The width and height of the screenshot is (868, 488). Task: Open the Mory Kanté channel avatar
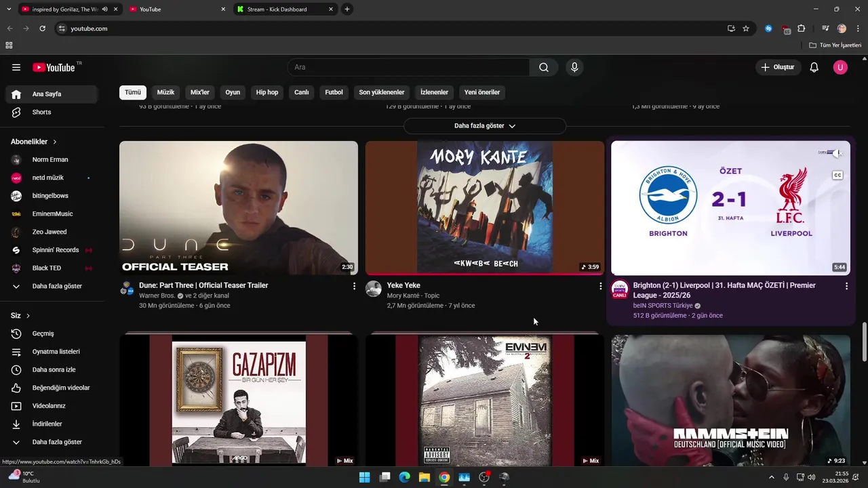374,289
